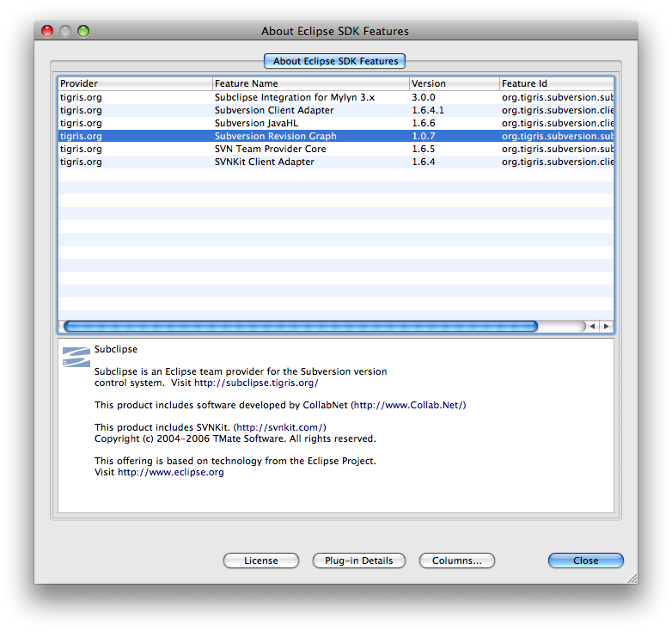Select the About Eclipse SDK Features tab

[335, 61]
